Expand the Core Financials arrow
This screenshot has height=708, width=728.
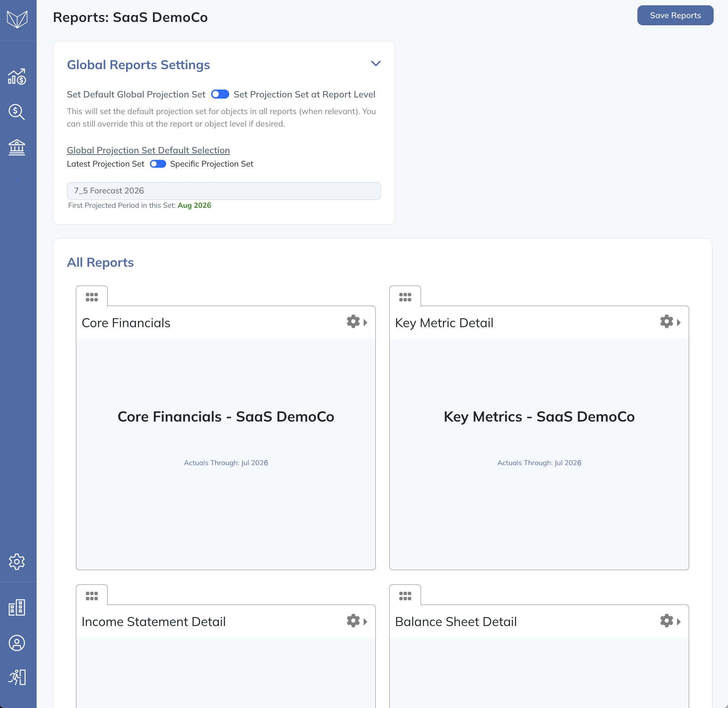[x=366, y=323]
